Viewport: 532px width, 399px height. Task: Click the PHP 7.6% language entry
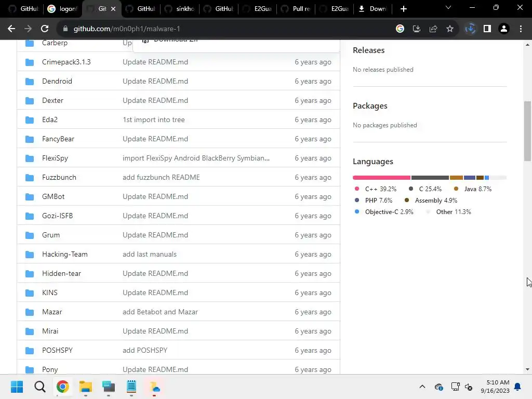point(373,201)
